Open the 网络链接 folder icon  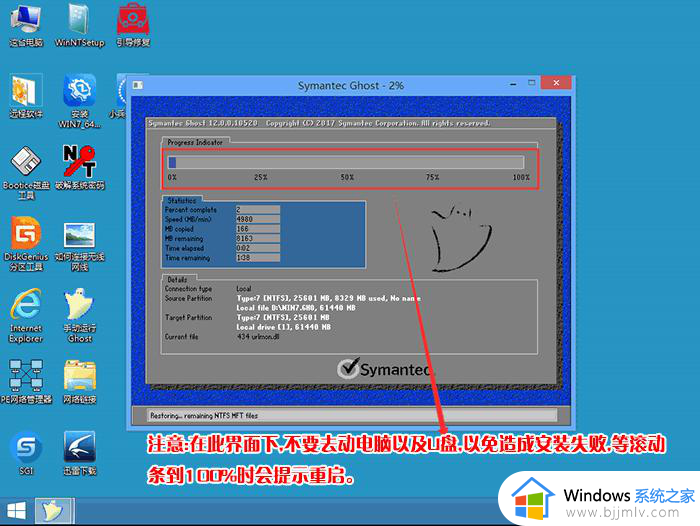(x=79, y=382)
